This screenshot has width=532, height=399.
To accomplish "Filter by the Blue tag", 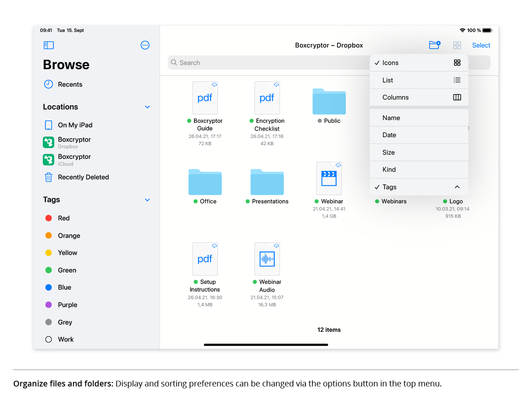I will (x=58, y=287).
